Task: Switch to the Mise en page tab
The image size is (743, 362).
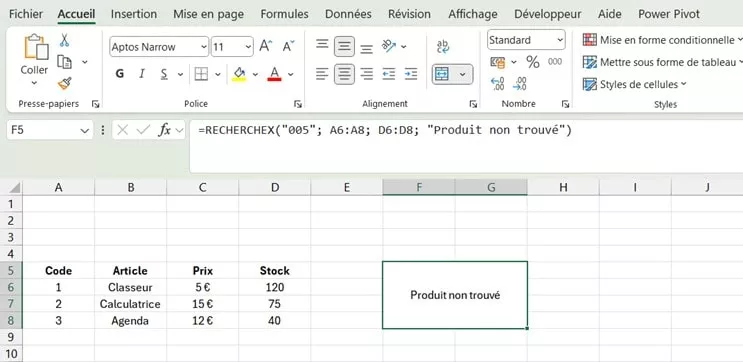Action: coord(208,14)
